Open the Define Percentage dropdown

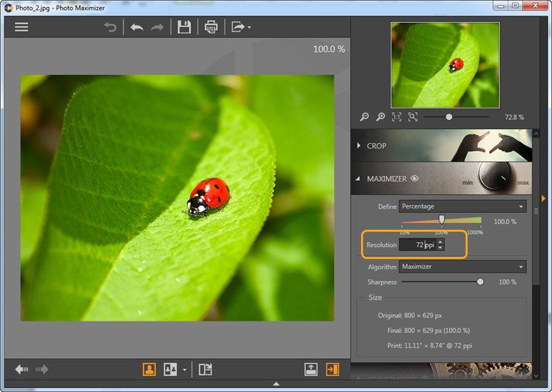(x=462, y=206)
